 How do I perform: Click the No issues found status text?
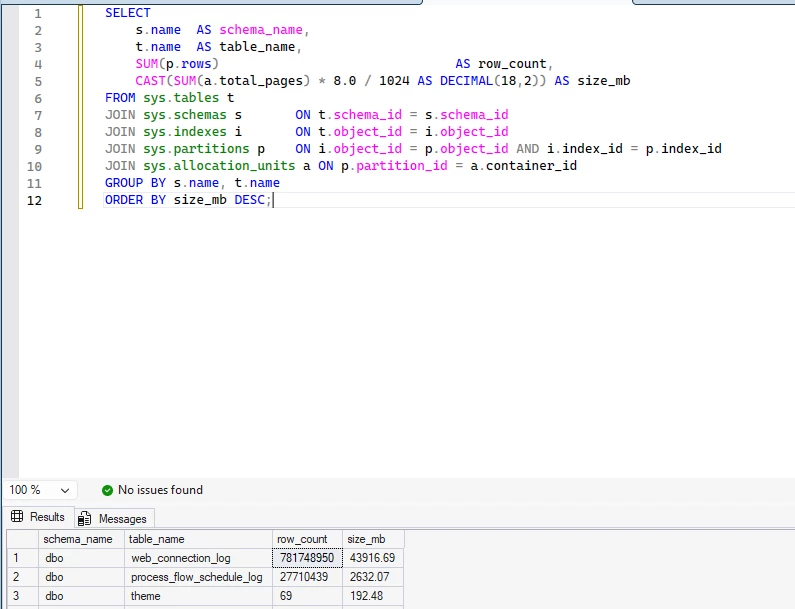[160, 490]
